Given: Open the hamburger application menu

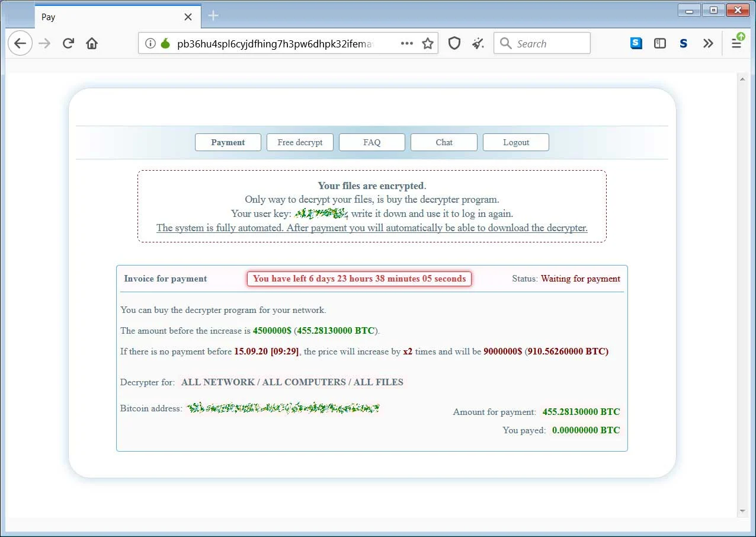Looking at the screenshot, I should [736, 43].
